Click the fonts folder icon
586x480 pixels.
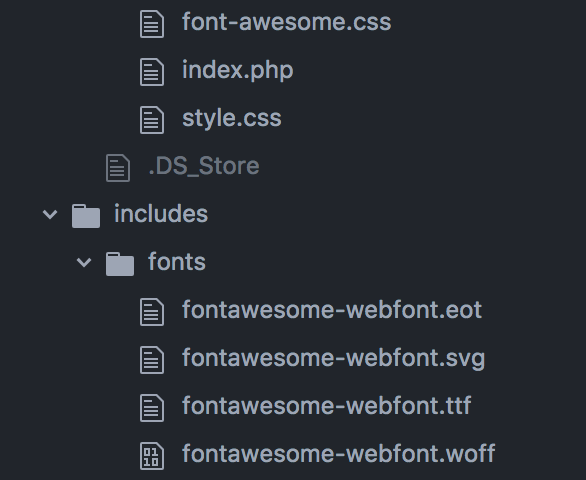120,264
